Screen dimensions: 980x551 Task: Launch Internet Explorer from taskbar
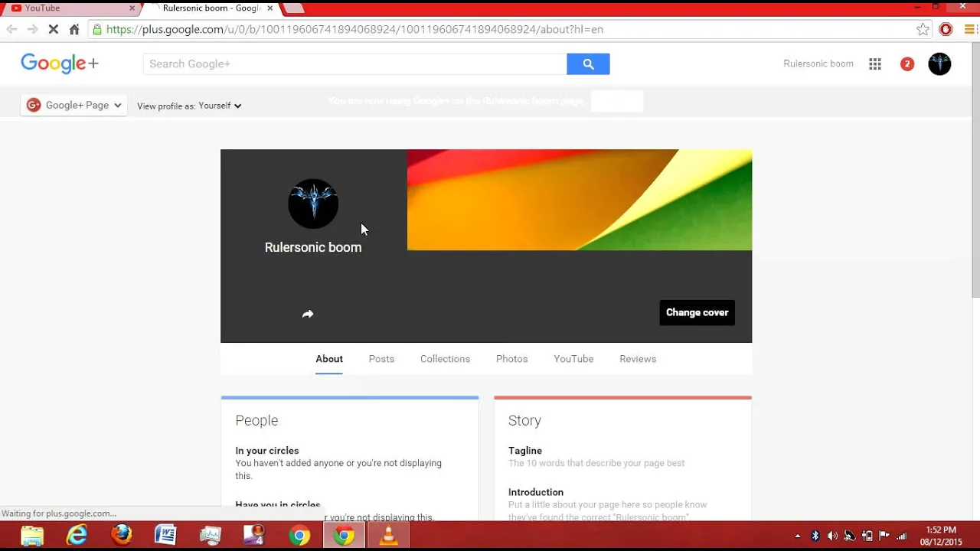point(77,535)
